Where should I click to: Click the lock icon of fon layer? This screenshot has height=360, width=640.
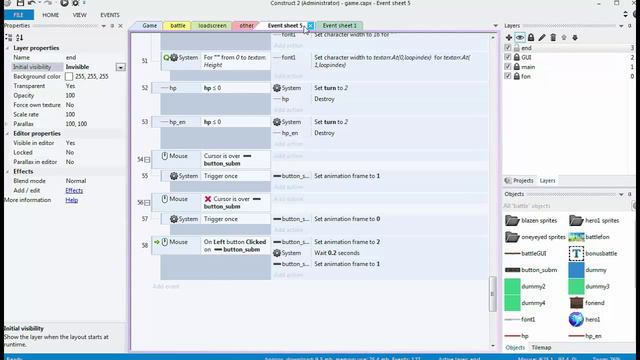(517, 76)
